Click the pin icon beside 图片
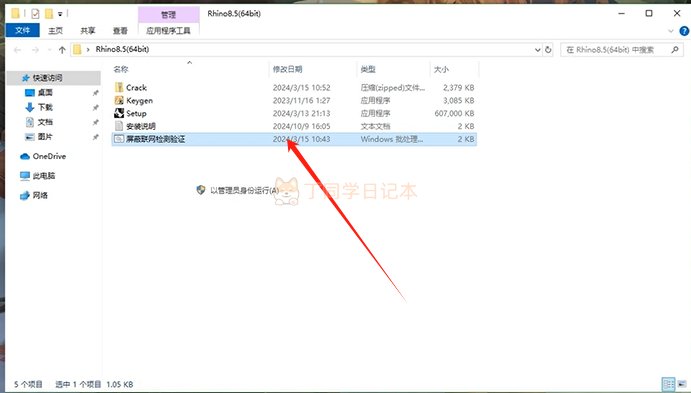691x393 pixels. [x=95, y=137]
